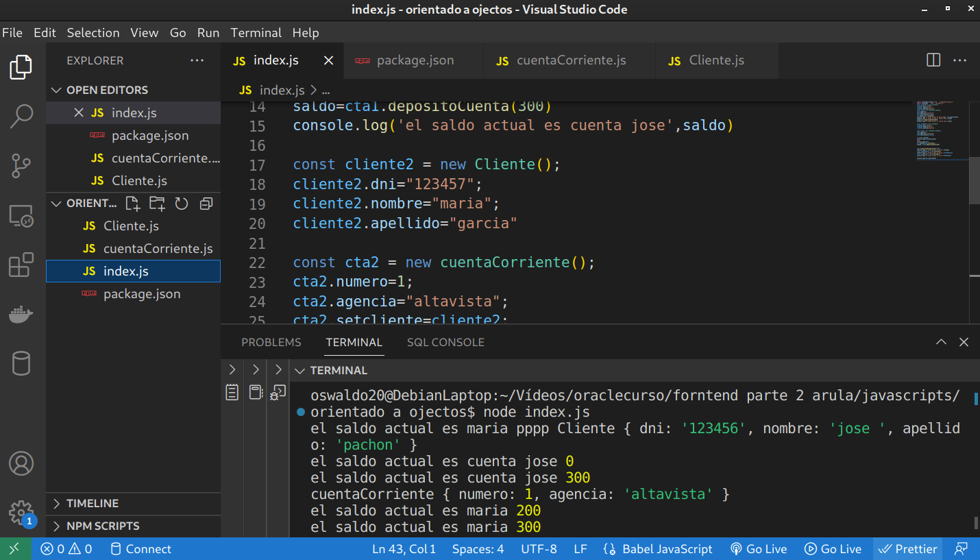Click Ln 43, Col 1 in the status bar

tap(404, 549)
